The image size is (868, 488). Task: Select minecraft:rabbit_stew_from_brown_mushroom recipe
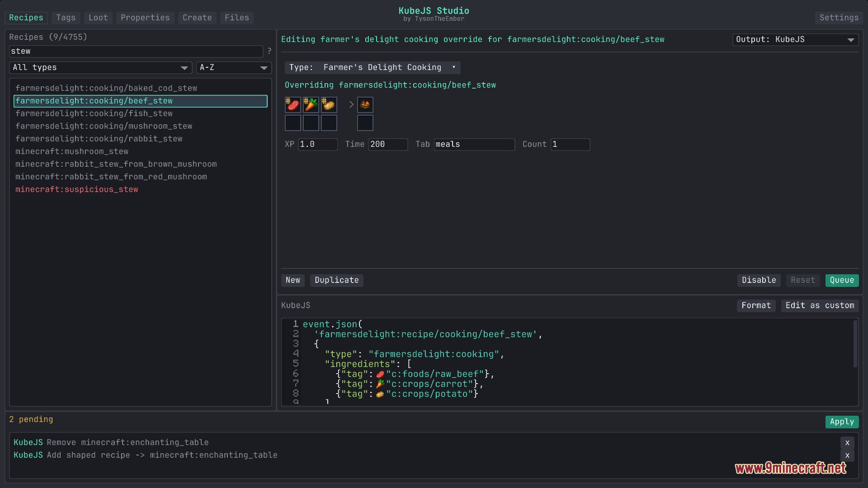[x=141, y=164]
